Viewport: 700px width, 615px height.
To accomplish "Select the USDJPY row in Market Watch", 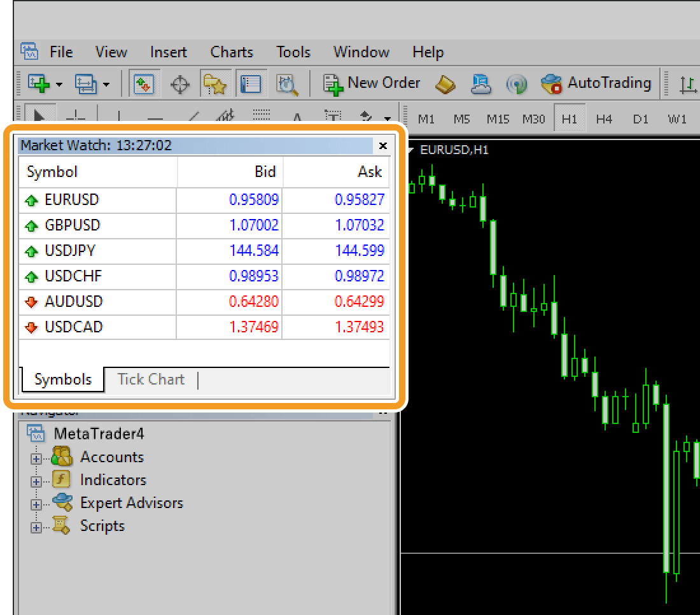I will point(70,251).
